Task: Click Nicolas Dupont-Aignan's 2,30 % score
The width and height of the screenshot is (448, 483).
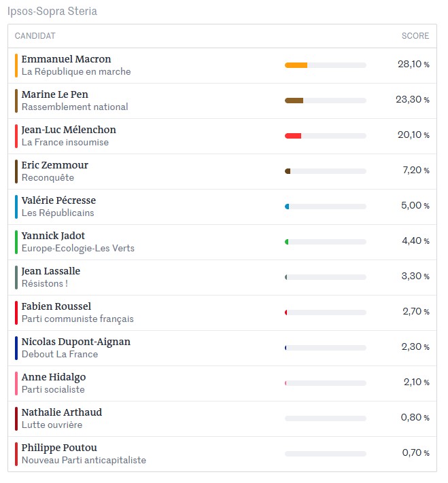Action: (x=415, y=347)
